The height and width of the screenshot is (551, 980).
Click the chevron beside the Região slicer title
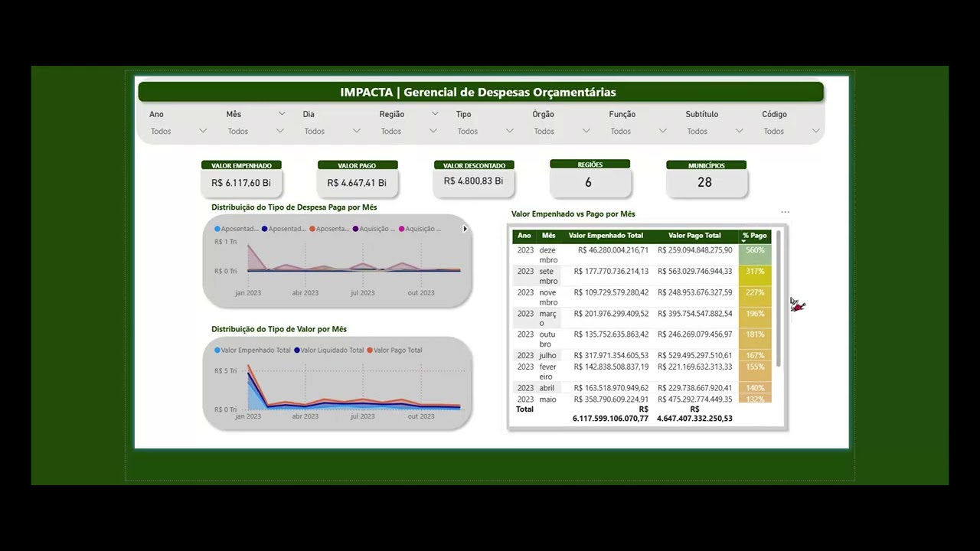(x=435, y=113)
